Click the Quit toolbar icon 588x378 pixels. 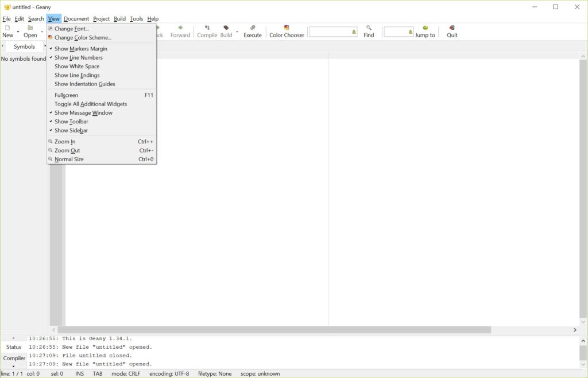point(452,28)
